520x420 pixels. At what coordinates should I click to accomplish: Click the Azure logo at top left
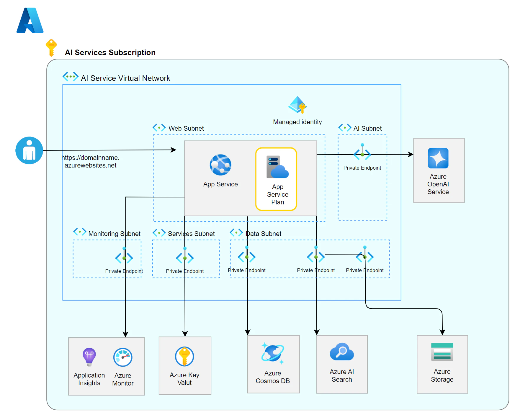(x=30, y=20)
